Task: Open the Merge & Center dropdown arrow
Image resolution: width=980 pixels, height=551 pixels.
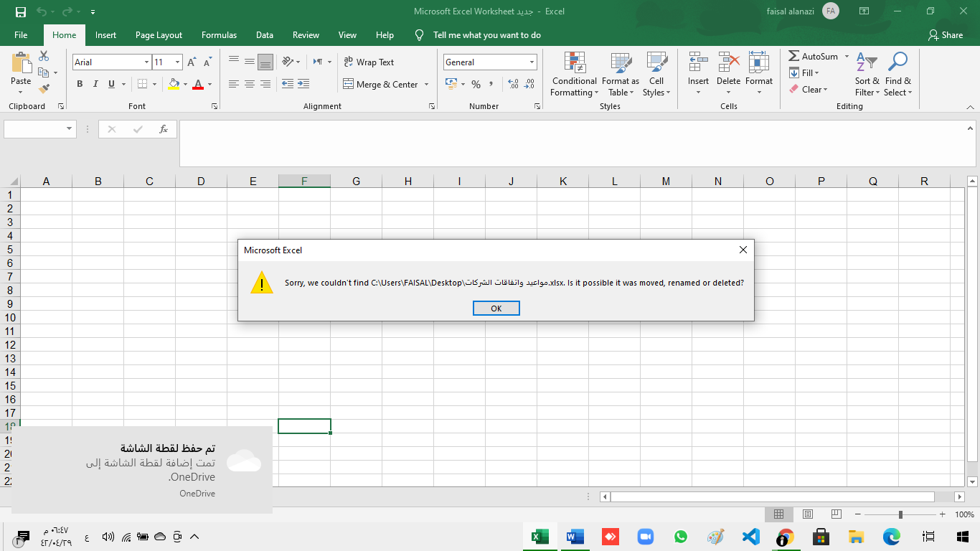Action: coord(426,84)
